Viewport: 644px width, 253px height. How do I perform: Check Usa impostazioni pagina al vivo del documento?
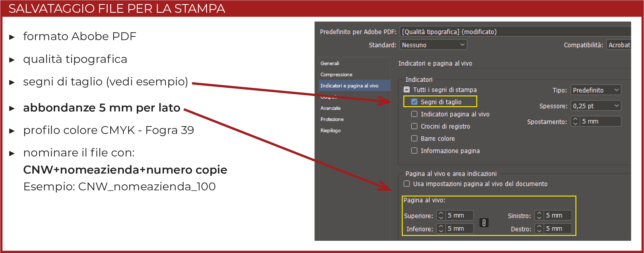pos(407,184)
